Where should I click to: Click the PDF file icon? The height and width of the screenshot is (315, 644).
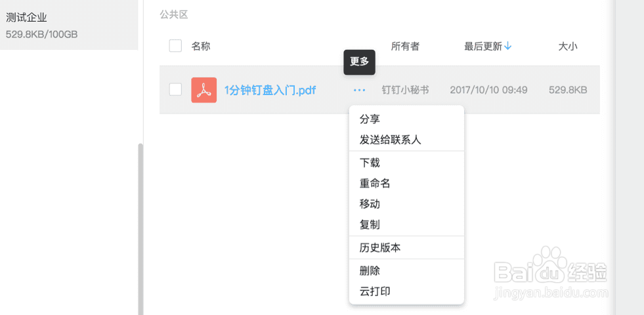(204, 90)
